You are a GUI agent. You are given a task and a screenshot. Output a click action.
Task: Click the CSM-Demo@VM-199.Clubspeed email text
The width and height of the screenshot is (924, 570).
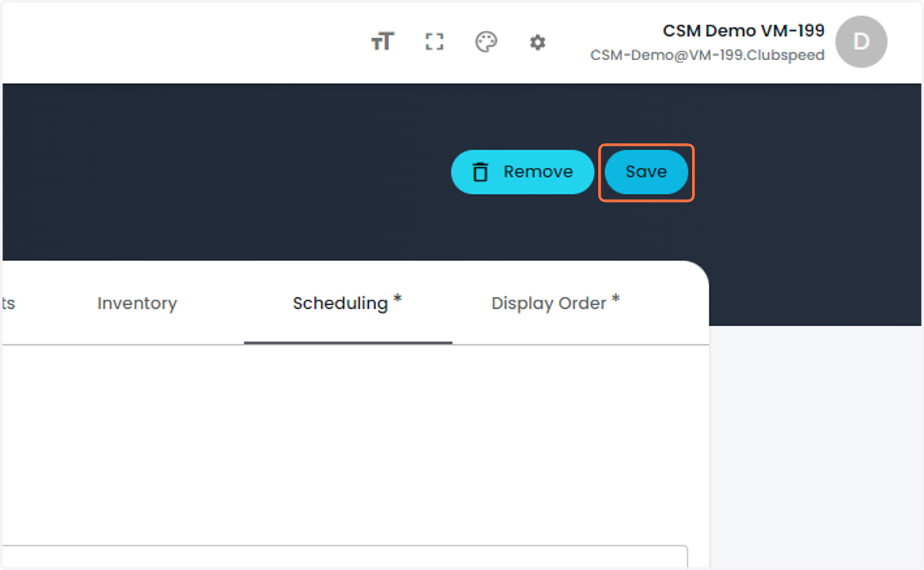(x=708, y=55)
